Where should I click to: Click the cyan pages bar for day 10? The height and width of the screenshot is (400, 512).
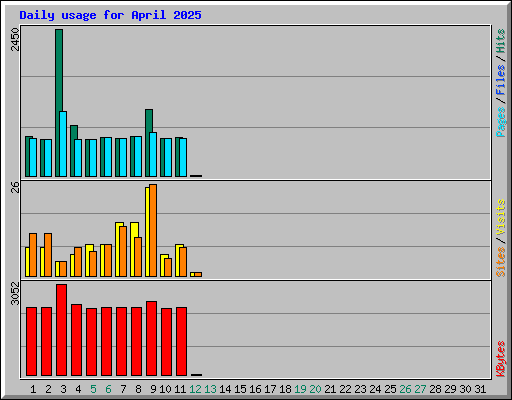168,157
